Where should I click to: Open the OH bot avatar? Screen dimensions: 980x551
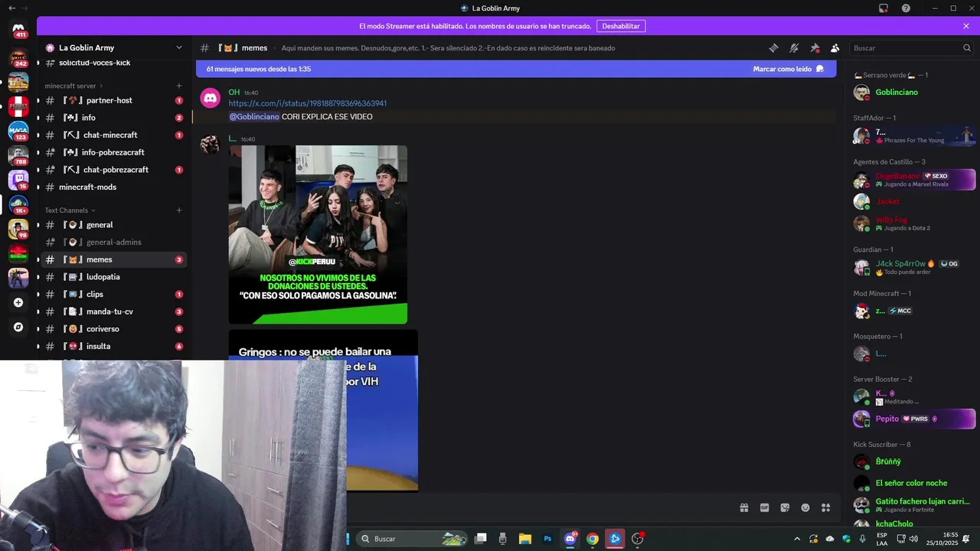[211, 98]
